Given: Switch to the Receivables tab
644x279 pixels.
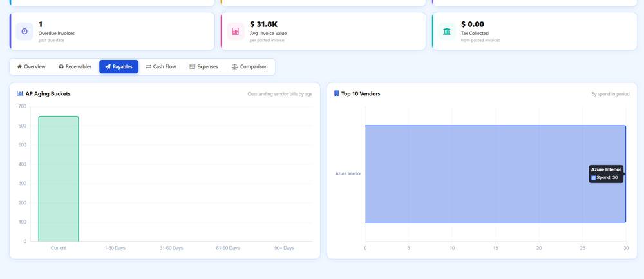Looking at the screenshot, I should coord(75,66).
